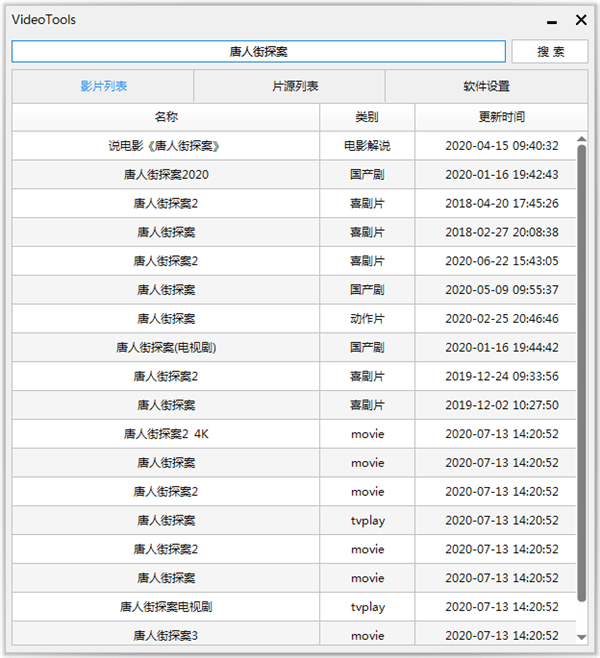The height and width of the screenshot is (658, 600).
Task: Sort by the 名称 column header
Action: click(166, 117)
